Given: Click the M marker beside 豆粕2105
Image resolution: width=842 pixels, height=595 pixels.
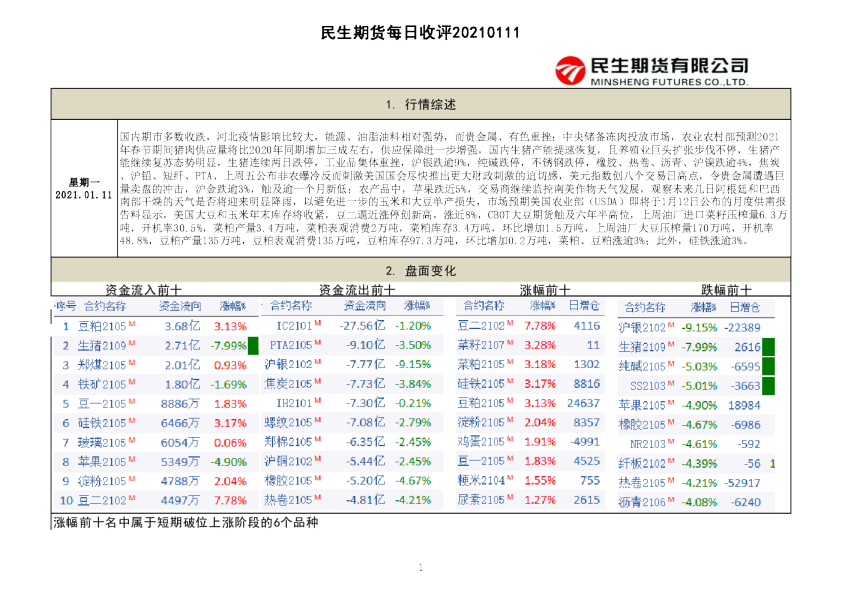Looking at the screenshot, I should pos(130,325).
